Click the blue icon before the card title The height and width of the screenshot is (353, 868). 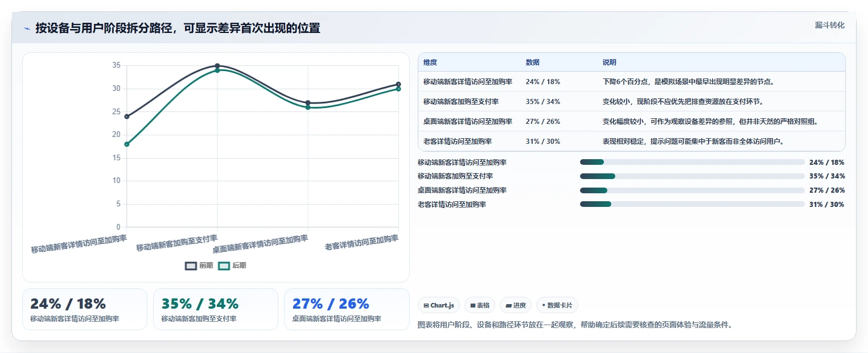point(27,28)
